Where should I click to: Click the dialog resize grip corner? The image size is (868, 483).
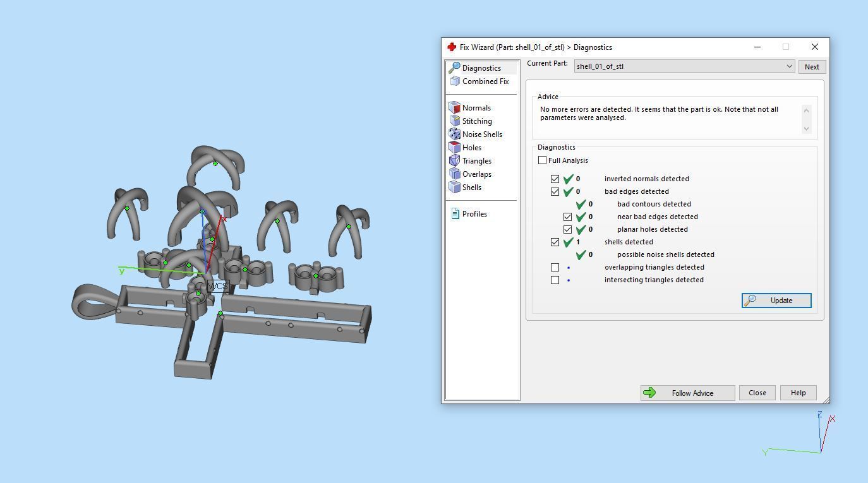826,400
